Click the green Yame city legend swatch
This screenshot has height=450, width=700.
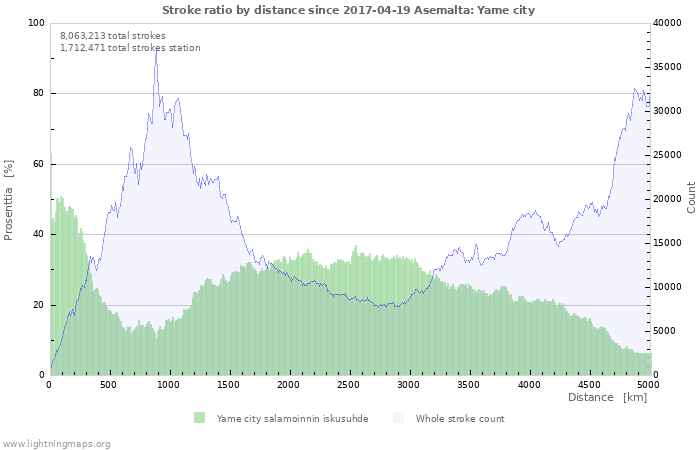point(200,418)
